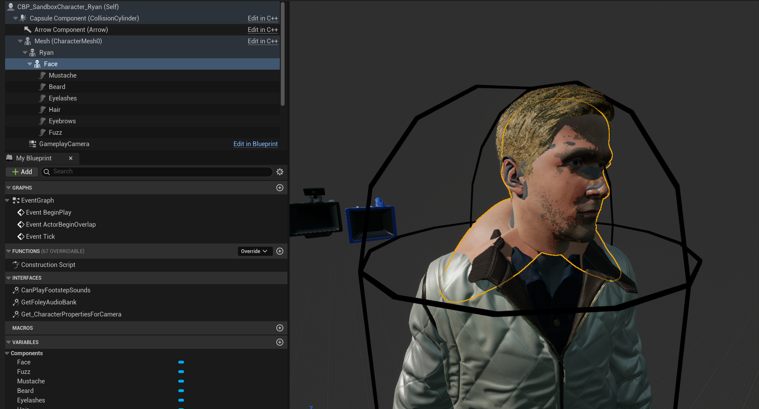The height and width of the screenshot is (409, 759).
Task: Open Get_CharacterPropertiesForCamera interface function
Action: [x=71, y=314]
